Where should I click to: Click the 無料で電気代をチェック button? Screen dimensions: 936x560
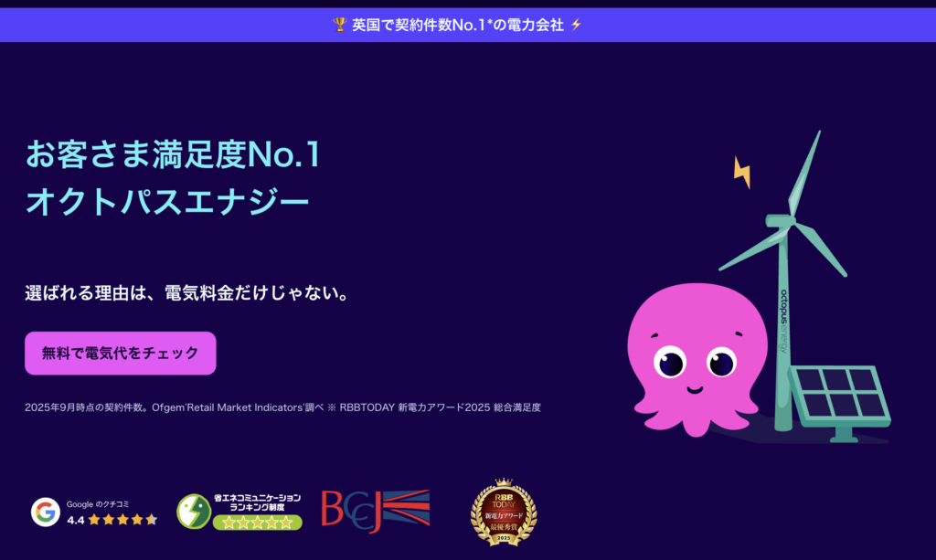click(120, 353)
